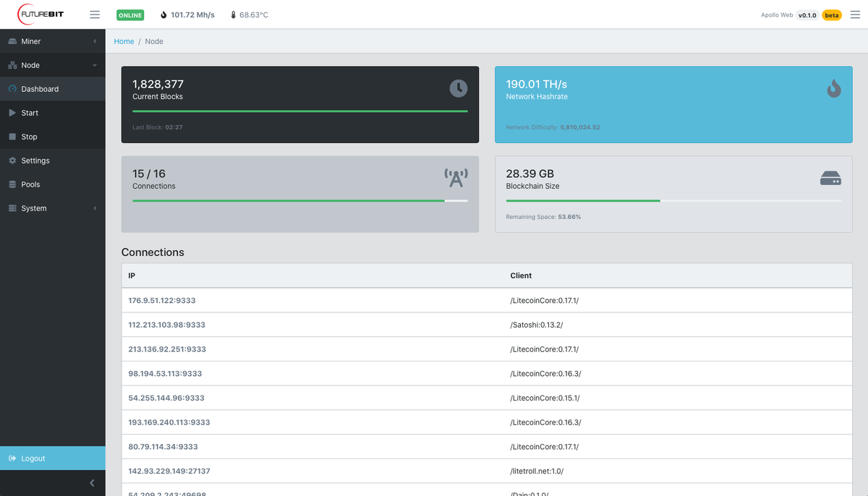Viewport: 868px width, 496px height.
Task: Click the Logout button
Action: 53,458
